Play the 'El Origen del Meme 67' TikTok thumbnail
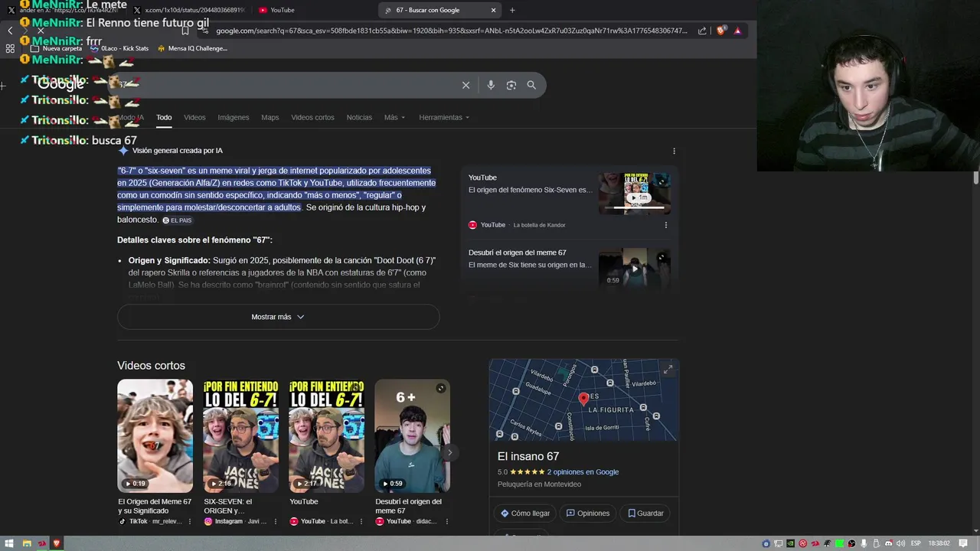 pos(155,436)
